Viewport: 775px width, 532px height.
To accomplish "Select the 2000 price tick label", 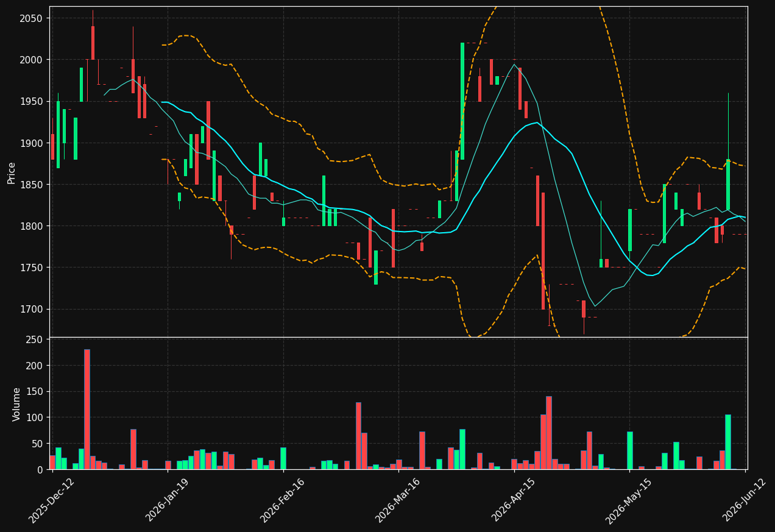I will pos(31,60).
